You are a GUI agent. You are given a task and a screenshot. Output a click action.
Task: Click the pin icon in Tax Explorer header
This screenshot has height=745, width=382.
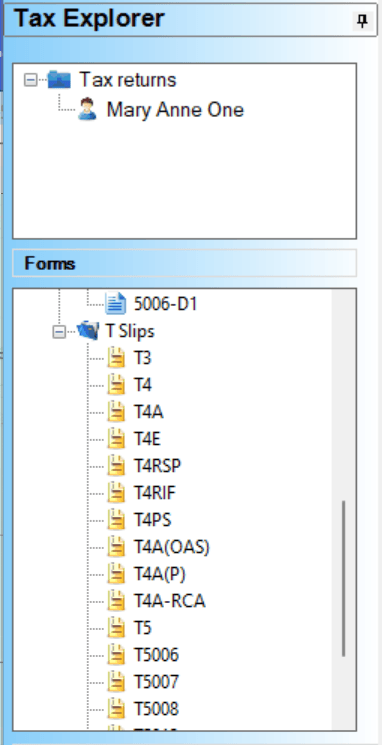tap(363, 20)
